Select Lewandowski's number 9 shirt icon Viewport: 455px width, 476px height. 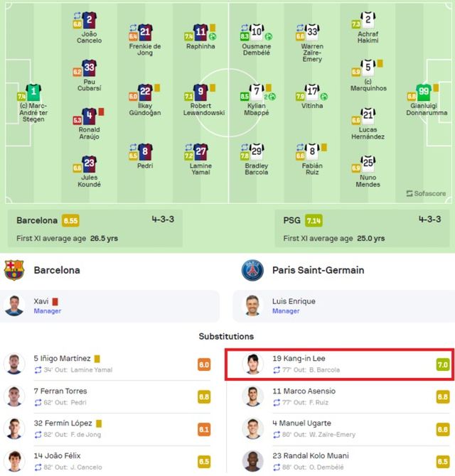[201, 92]
